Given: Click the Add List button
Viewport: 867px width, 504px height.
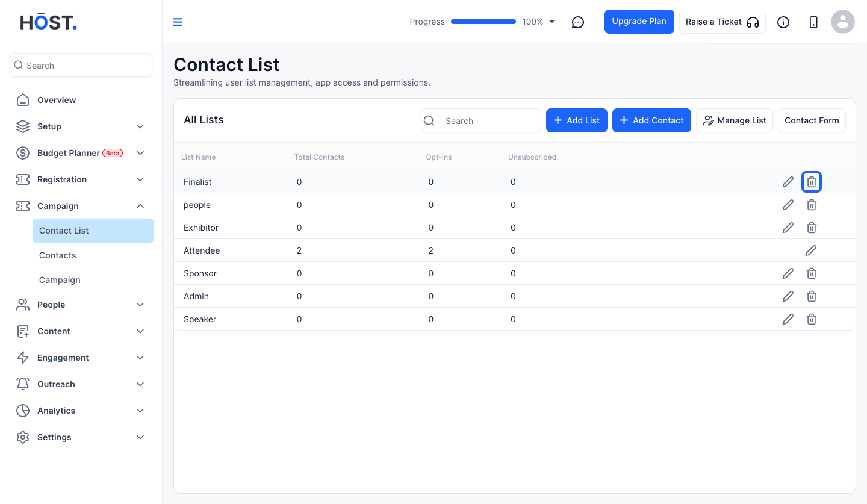Looking at the screenshot, I should coord(577,120).
